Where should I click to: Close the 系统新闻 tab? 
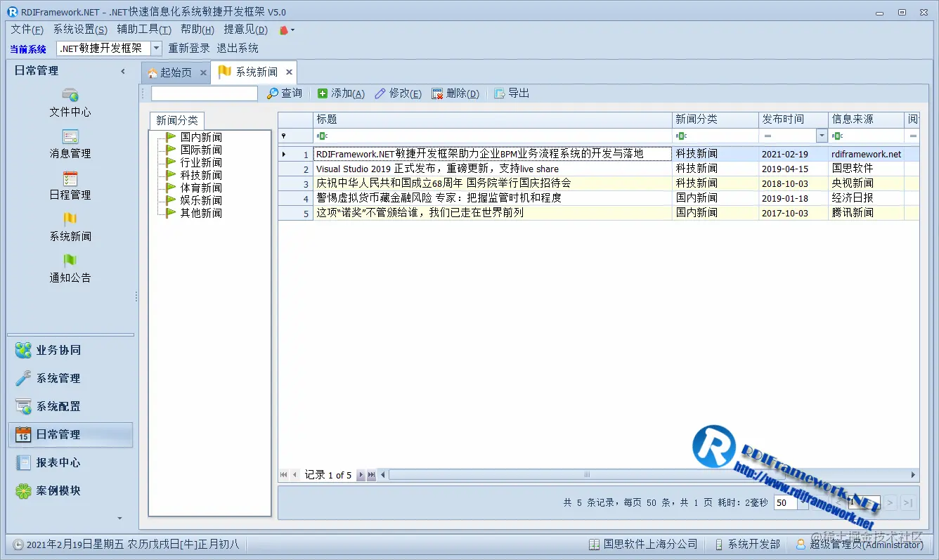click(x=289, y=72)
